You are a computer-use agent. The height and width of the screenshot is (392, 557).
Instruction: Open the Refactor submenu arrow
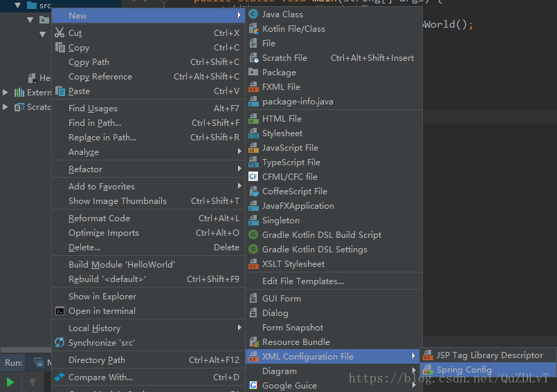(x=239, y=169)
